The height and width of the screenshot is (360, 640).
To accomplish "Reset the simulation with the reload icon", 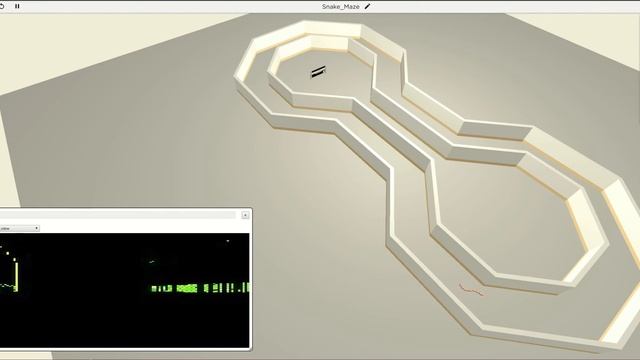I will (2, 6).
